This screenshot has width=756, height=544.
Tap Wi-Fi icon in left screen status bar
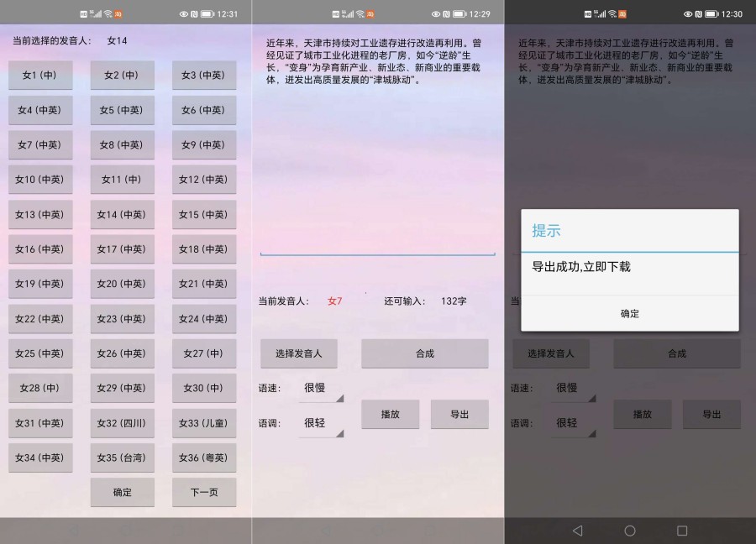(x=108, y=14)
